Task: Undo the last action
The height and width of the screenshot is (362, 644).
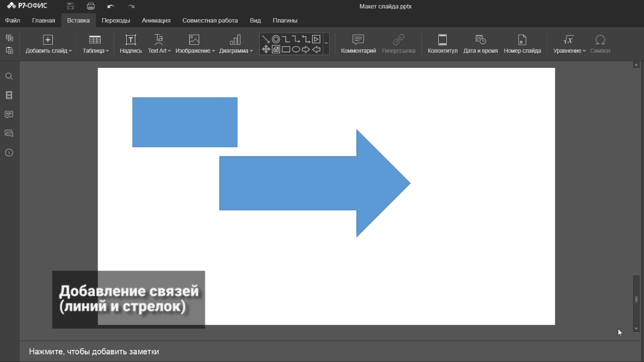Action: click(x=111, y=7)
